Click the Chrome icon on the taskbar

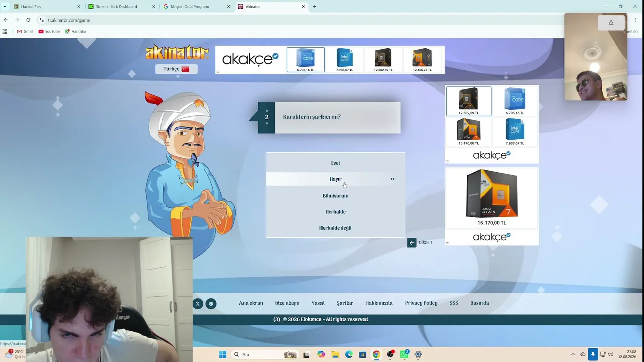click(376, 354)
